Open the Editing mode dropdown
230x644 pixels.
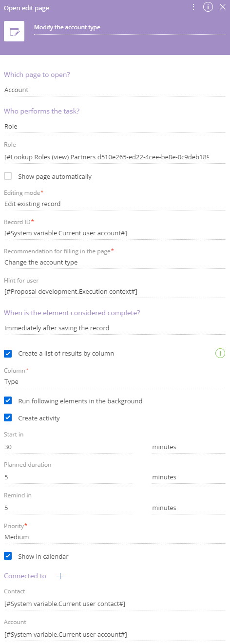[x=115, y=204]
